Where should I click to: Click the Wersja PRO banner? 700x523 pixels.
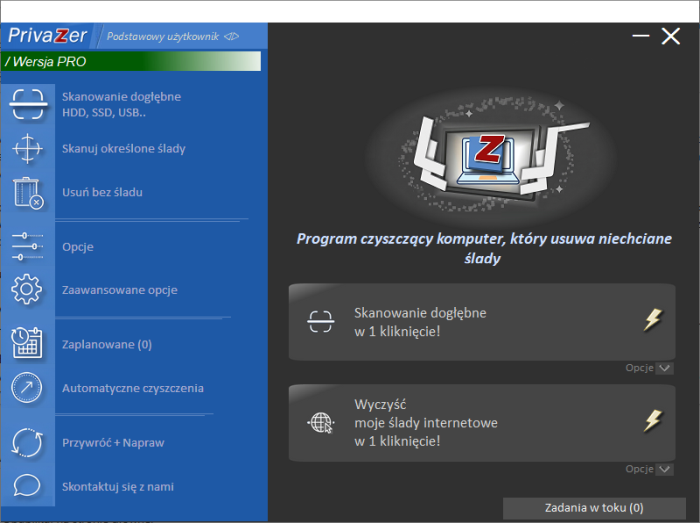[131, 61]
